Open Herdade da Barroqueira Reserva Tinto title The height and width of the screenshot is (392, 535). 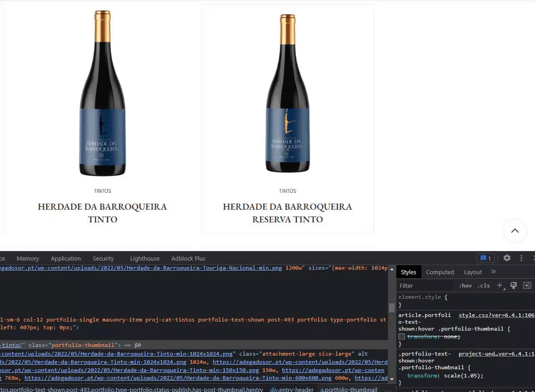pyautogui.click(x=288, y=213)
